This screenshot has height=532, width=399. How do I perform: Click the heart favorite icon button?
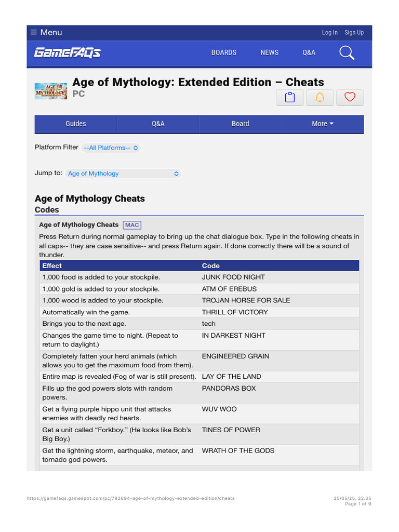(x=350, y=97)
